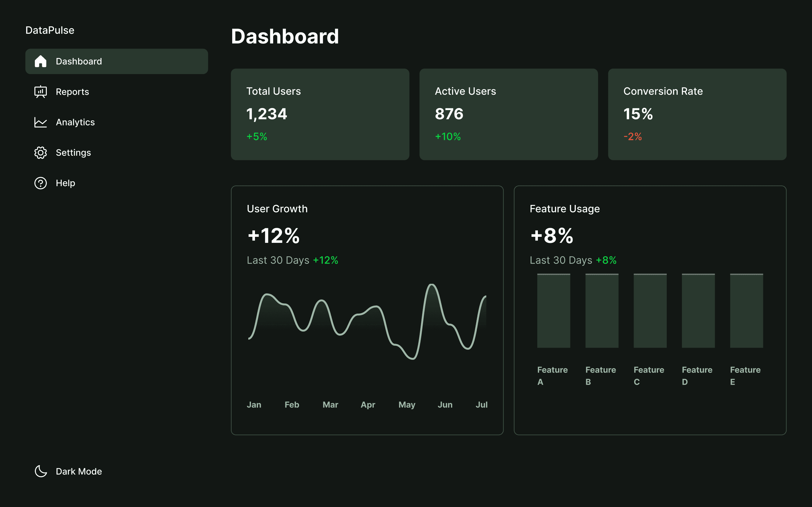Click the Reports presentation chart icon
Viewport: 812px width, 507px height.
pyautogui.click(x=41, y=92)
